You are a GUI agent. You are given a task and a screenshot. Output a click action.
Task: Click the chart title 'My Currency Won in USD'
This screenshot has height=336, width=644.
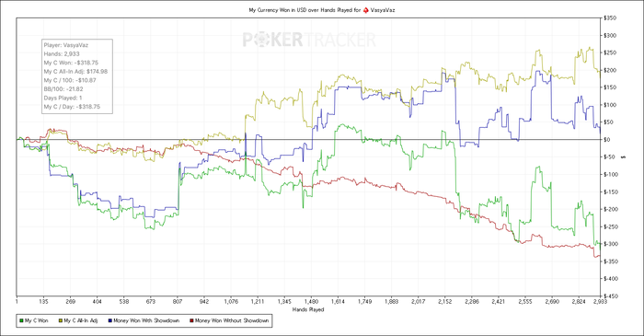[x=278, y=10]
